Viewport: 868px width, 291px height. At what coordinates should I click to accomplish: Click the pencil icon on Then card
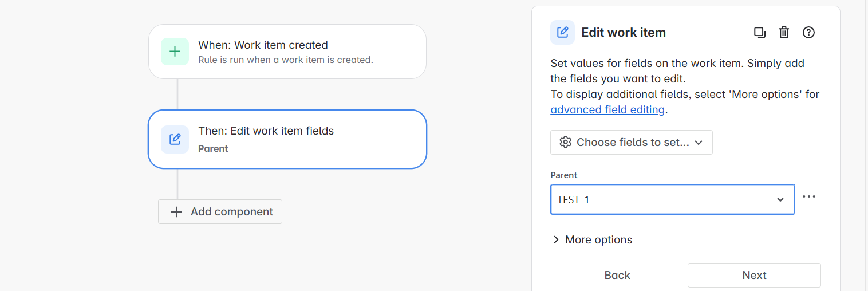tap(175, 139)
